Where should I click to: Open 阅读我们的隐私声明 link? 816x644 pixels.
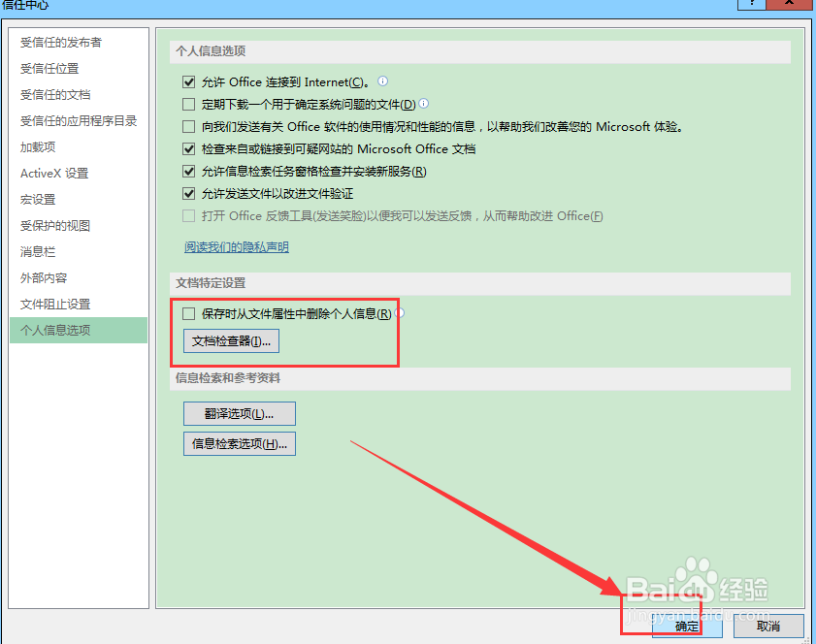236,247
